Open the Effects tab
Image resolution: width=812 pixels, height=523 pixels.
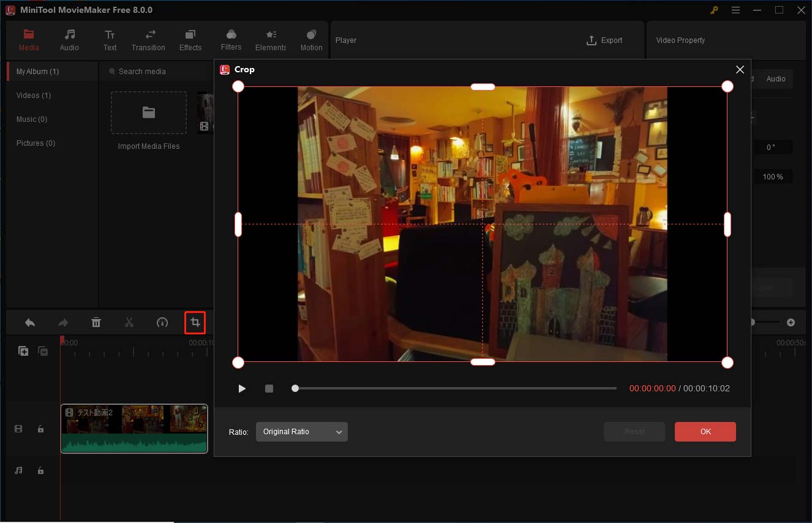click(x=190, y=40)
